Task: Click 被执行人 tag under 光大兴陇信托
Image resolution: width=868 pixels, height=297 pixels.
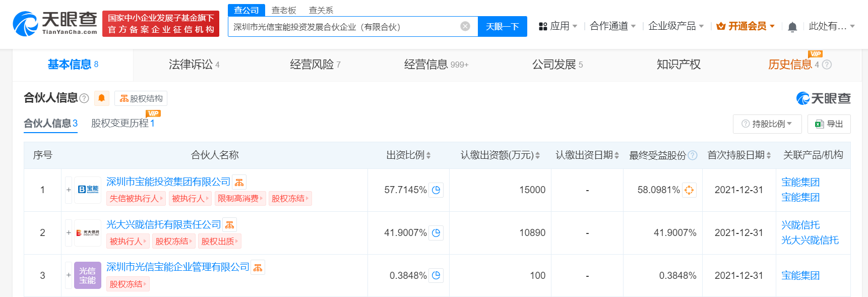Action: [x=128, y=242]
